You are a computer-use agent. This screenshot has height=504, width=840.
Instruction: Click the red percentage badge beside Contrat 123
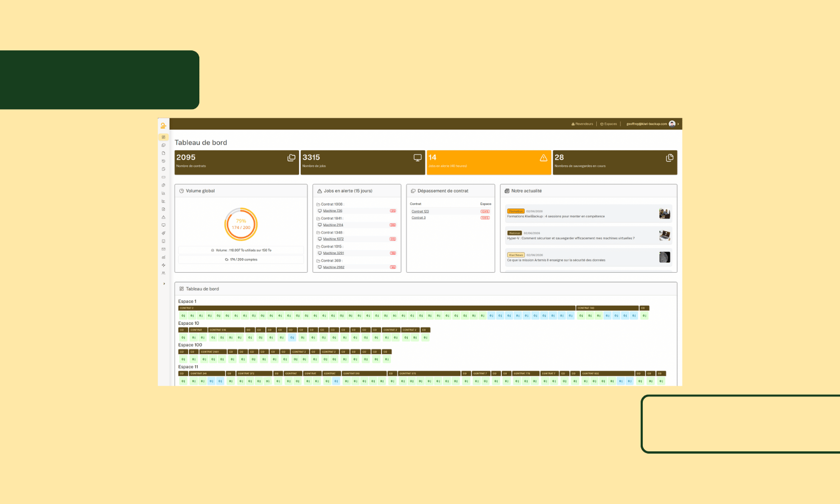coord(485,212)
